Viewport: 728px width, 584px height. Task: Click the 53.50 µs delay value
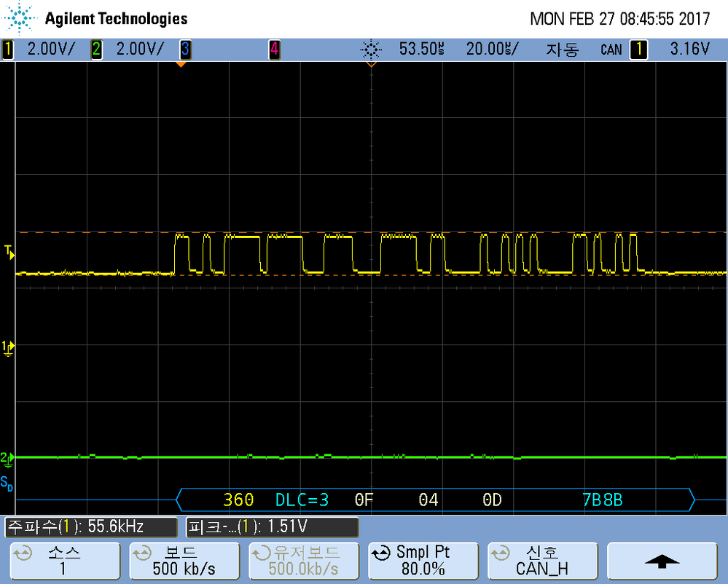[x=422, y=50]
